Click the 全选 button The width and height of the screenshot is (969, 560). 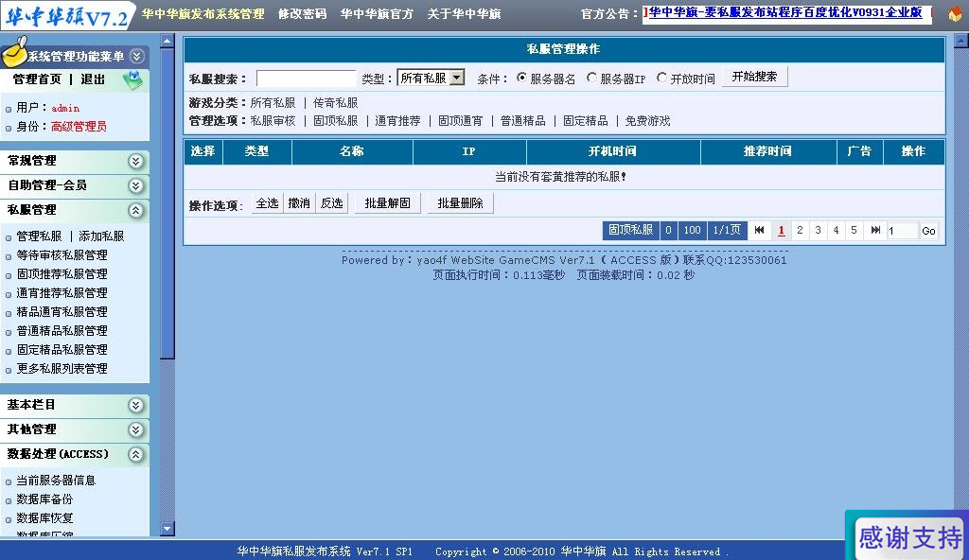[x=268, y=203]
